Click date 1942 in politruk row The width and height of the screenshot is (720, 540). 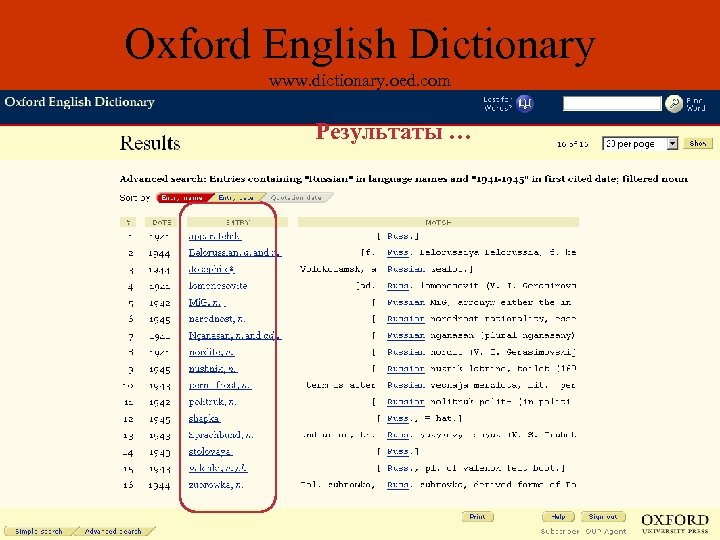(159, 402)
